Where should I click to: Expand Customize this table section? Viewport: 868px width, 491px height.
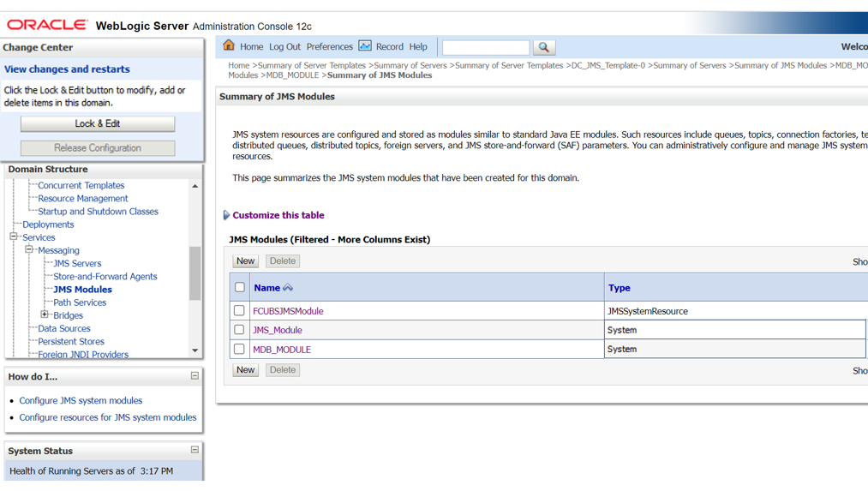pyautogui.click(x=226, y=215)
